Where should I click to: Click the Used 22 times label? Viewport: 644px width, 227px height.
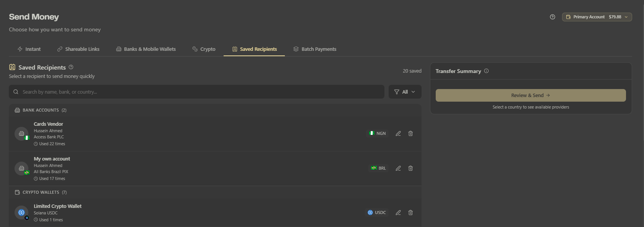tap(49, 144)
